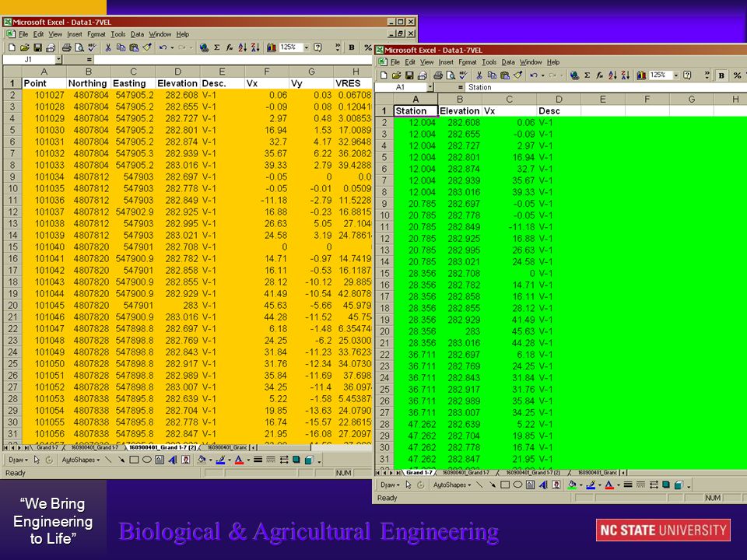Open Tools menu in right Excel window
Image resolution: width=747 pixels, height=560 pixels.
click(489, 62)
